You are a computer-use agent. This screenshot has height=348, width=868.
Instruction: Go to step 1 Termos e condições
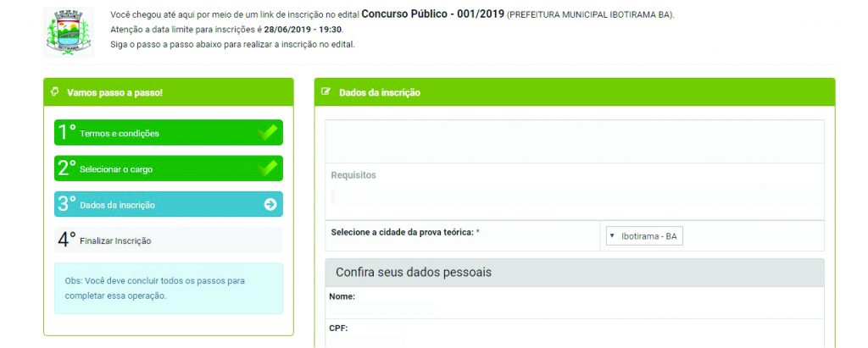[x=169, y=132]
